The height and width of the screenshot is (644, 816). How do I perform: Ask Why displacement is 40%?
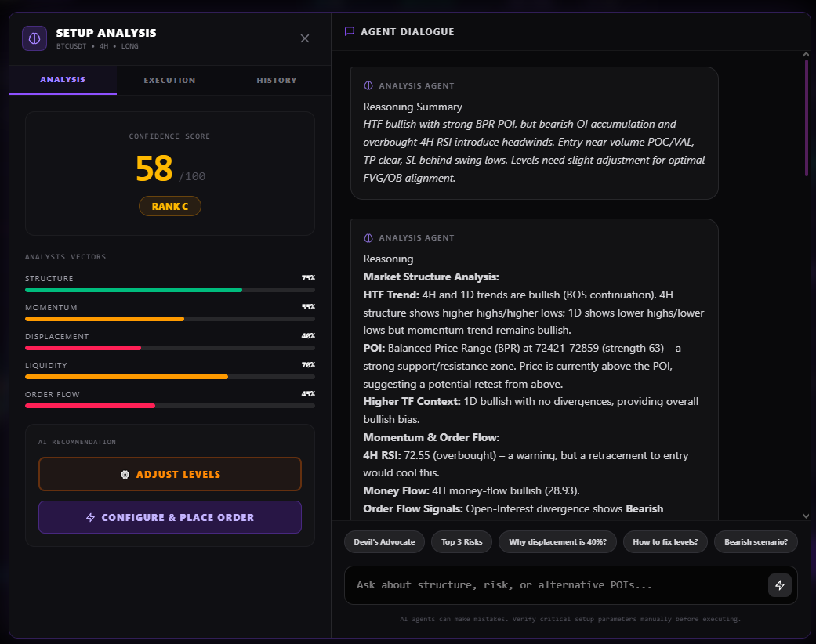tap(557, 542)
